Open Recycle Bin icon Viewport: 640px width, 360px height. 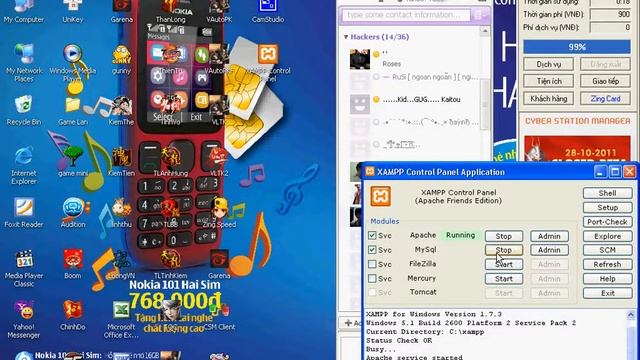coord(24,110)
